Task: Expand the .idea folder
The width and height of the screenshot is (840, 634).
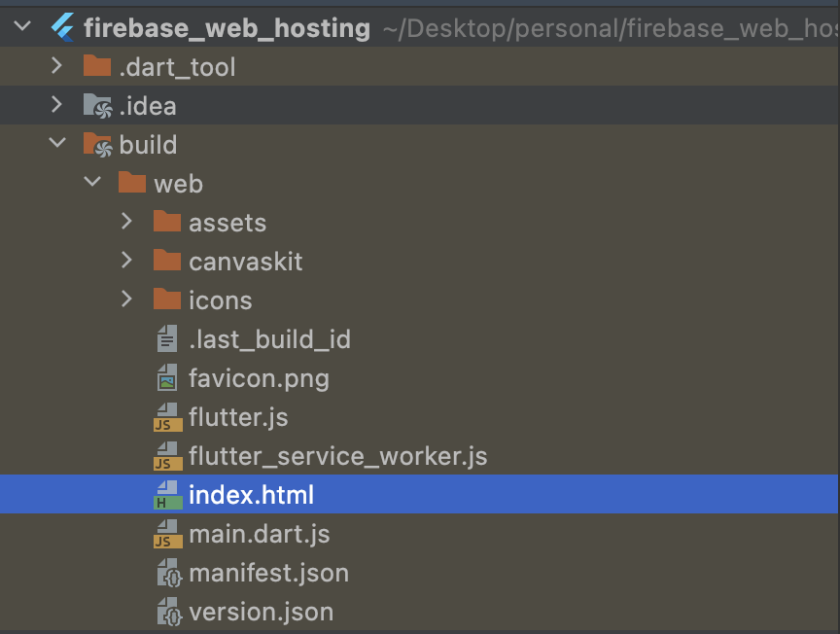Action: click(x=56, y=104)
